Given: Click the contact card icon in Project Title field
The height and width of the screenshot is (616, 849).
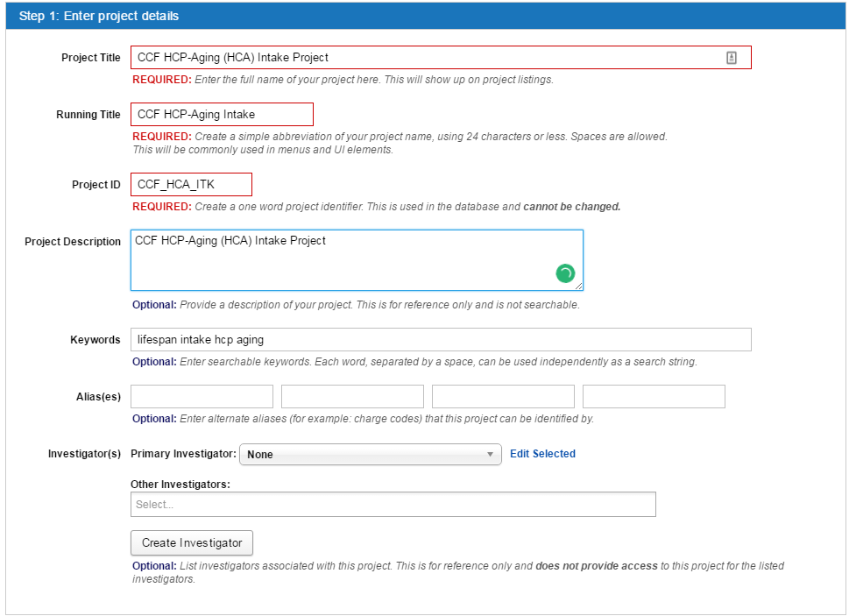Looking at the screenshot, I should click(x=732, y=58).
